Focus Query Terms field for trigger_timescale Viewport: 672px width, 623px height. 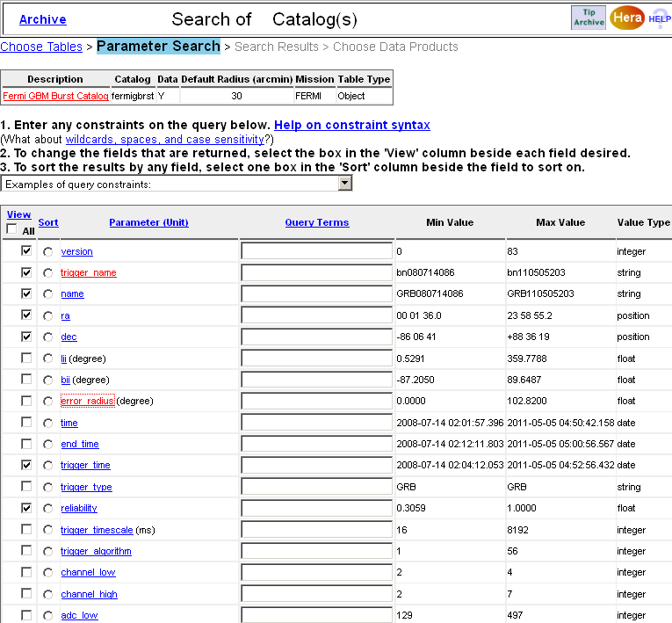click(317, 530)
